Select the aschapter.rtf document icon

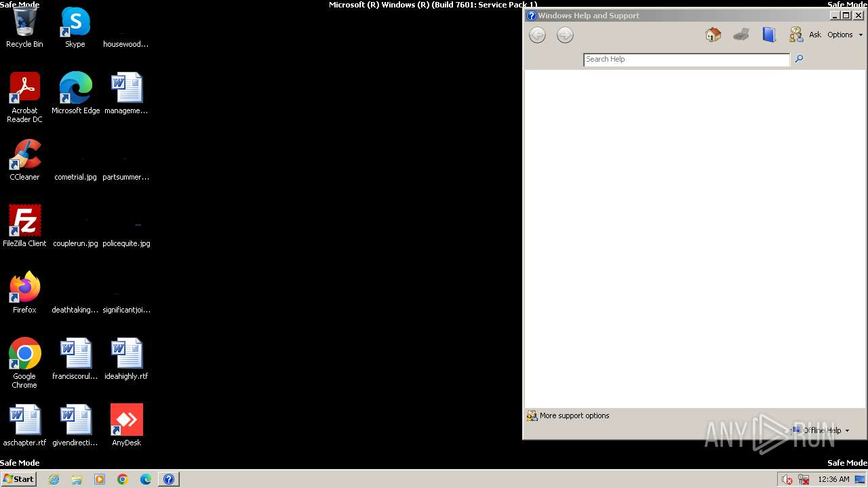(x=24, y=426)
